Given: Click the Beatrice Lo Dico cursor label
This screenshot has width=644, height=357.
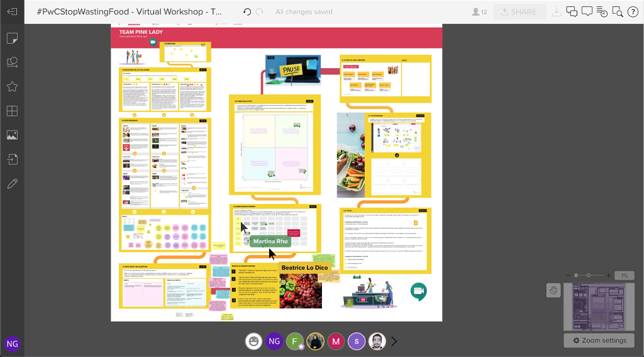Looking at the screenshot, I should tap(304, 268).
